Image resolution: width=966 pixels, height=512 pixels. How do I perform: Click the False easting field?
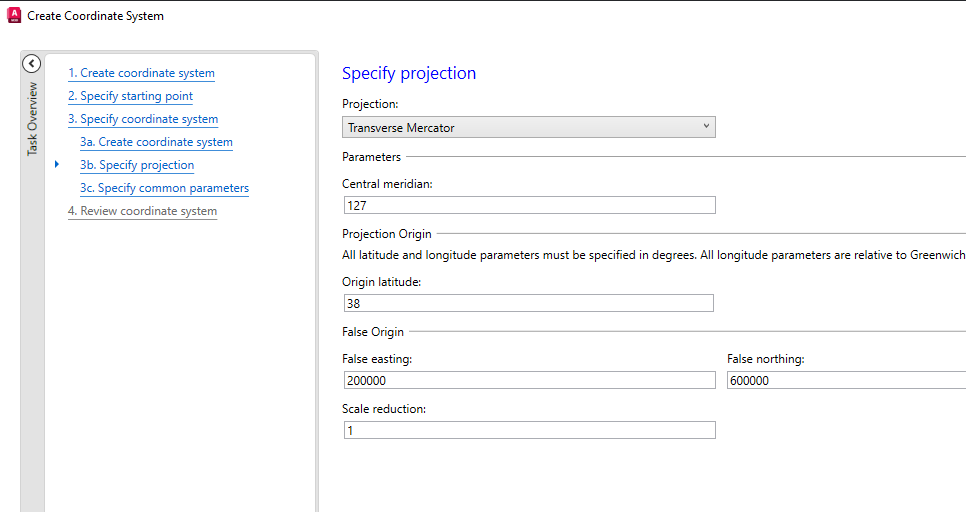point(528,380)
